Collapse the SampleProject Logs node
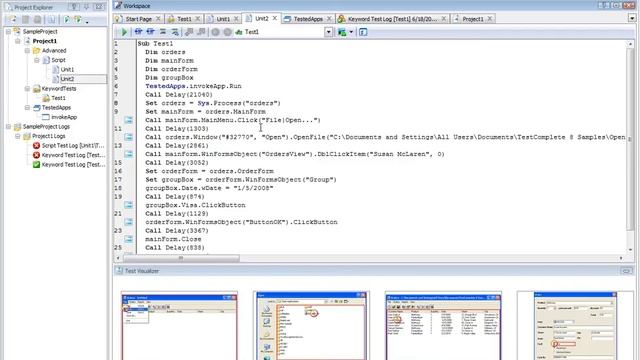640x360 pixels. coord(8,127)
